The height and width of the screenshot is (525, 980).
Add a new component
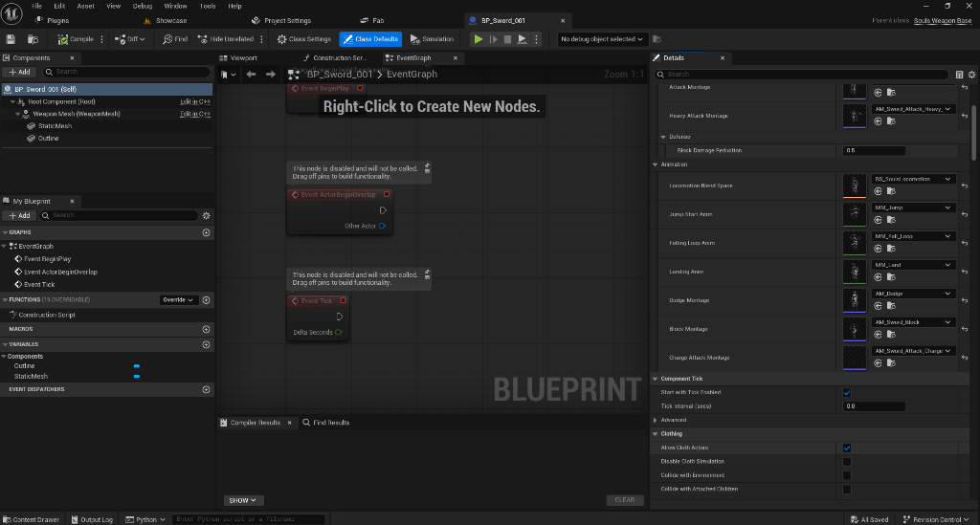click(x=19, y=72)
